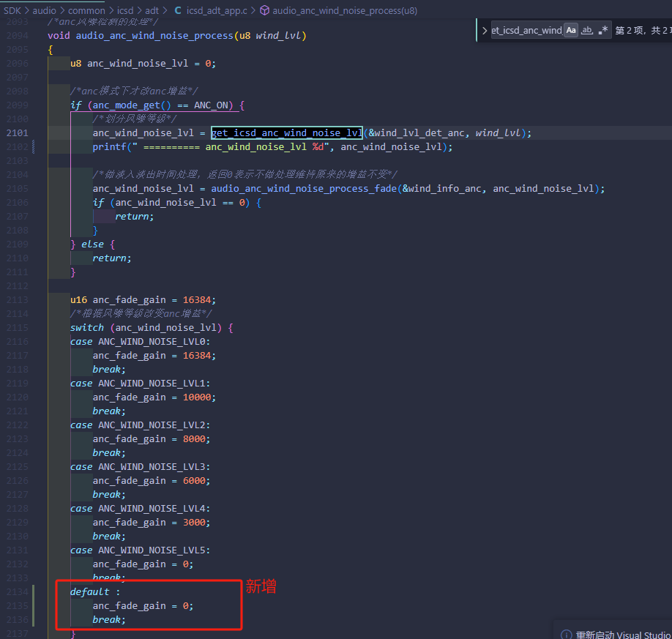Open the SDK breadcrumb folder
This screenshot has height=639, width=672.
point(12,11)
